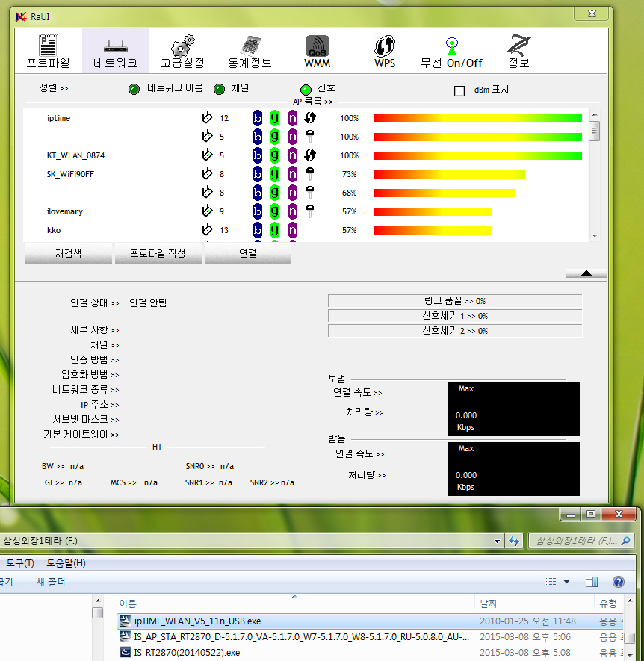Click 연결 connect button
Screen dimensions: 644x661
click(x=248, y=253)
